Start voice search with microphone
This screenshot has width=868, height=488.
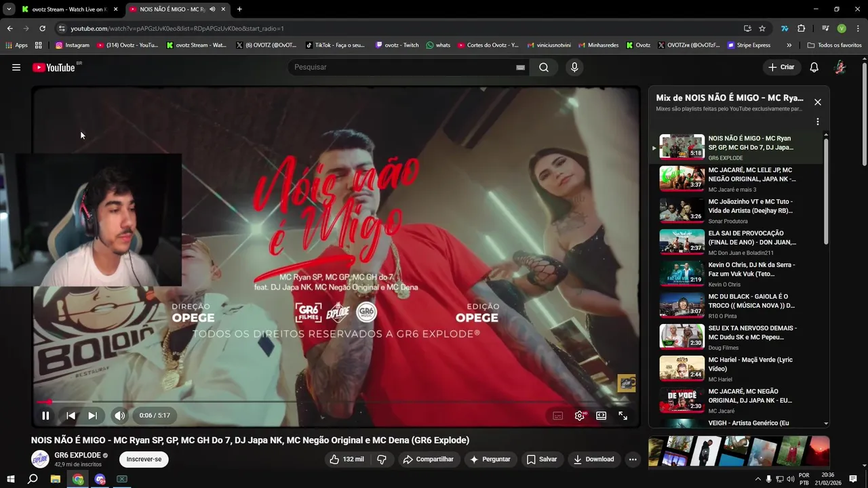click(x=574, y=67)
